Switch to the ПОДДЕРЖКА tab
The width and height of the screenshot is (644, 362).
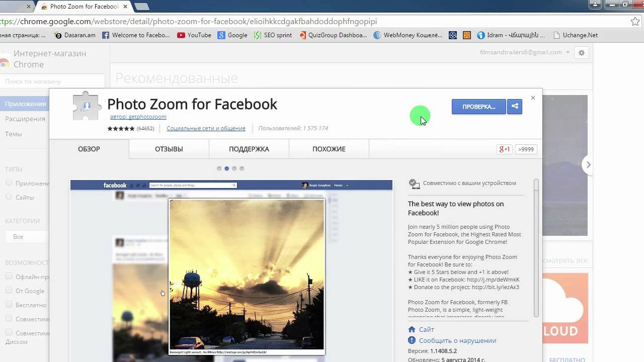coord(249,149)
